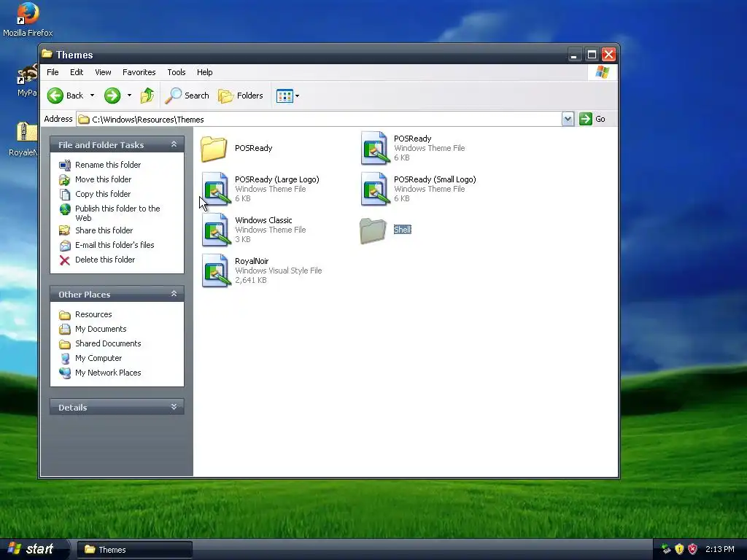Click the My Computer sidebar icon
This screenshot has height=560, width=747.
(x=65, y=359)
